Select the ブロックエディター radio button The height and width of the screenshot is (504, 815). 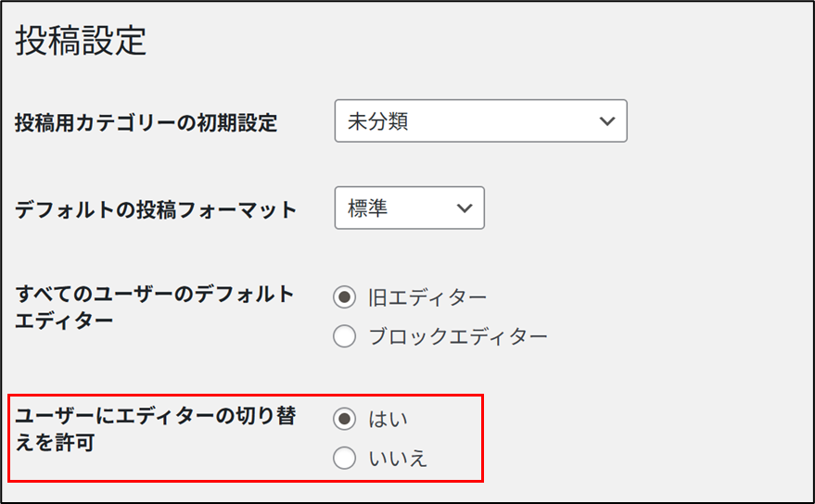pyautogui.click(x=344, y=336)
